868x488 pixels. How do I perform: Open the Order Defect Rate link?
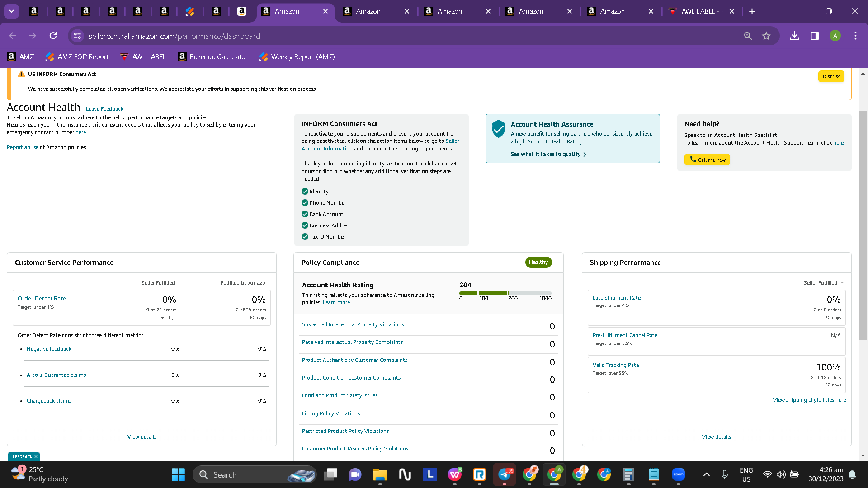(x=42, y=298)
